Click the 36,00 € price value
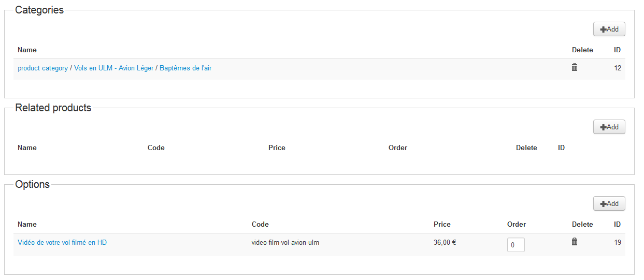The height and width of the screenshot is (280, 644). click(x=445, y=242)
